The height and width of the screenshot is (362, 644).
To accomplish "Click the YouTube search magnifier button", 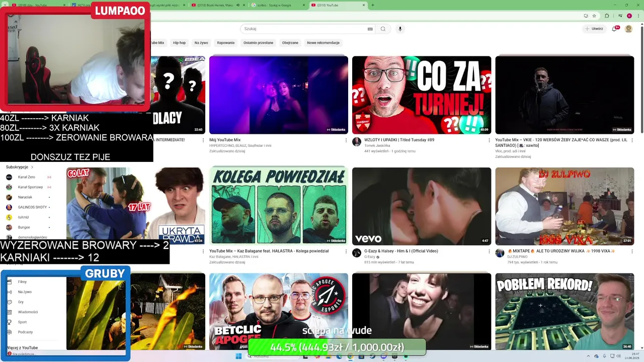I will (383, 29).
